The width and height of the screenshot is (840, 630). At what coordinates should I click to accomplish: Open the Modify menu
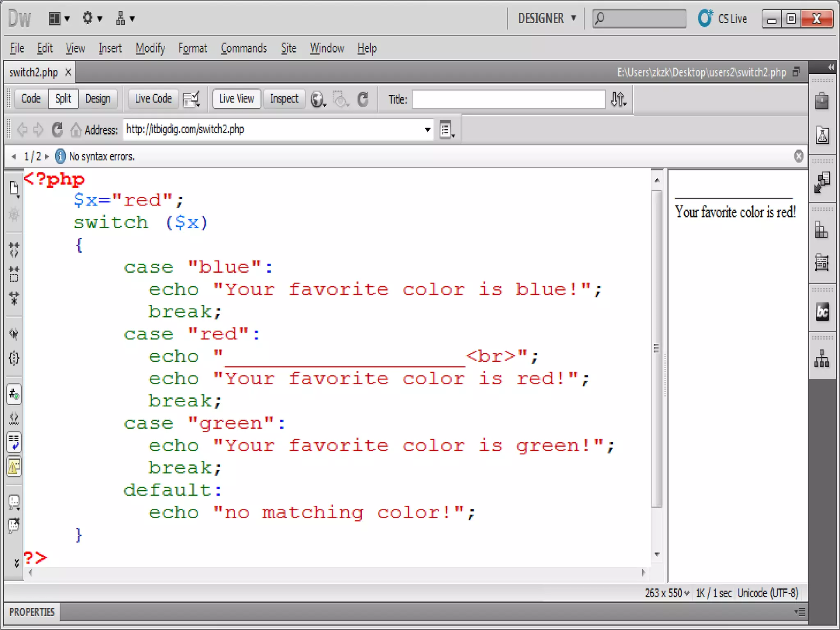pyautogui.click(x=150, y=48)
